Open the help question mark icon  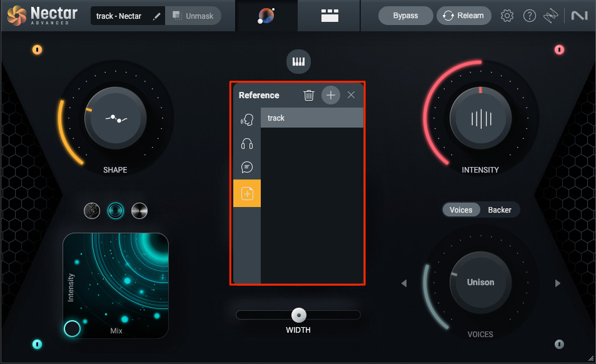pyautogui.click(x=530, y=16)
